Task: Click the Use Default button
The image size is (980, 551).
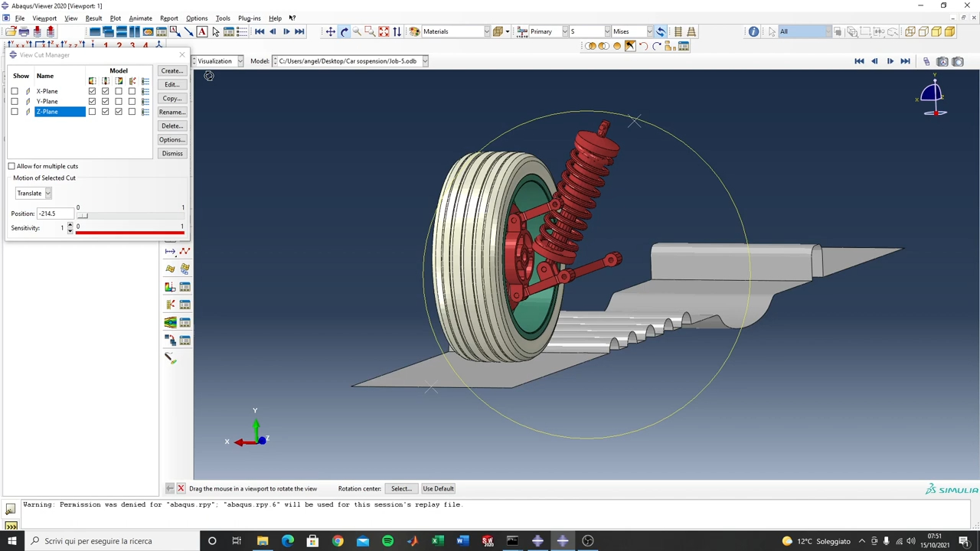Action: [438, 488]
